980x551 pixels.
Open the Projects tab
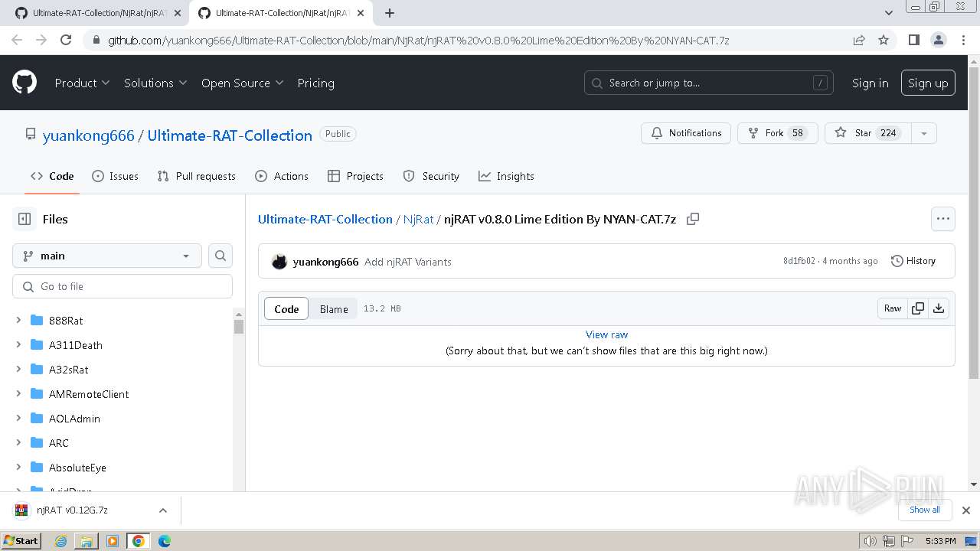[355, 176]
